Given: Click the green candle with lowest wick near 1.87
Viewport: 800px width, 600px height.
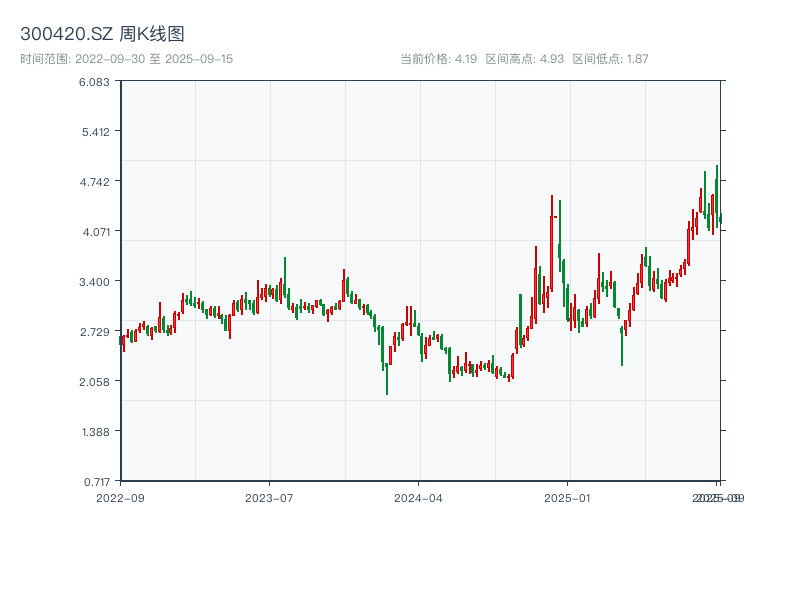Looking at the screenshot, I should click(387, 378).
